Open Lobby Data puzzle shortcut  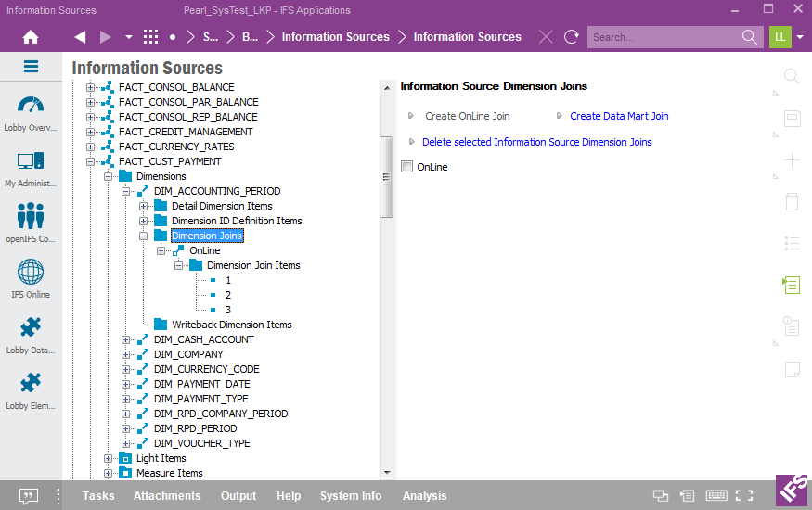click(31, 335)
